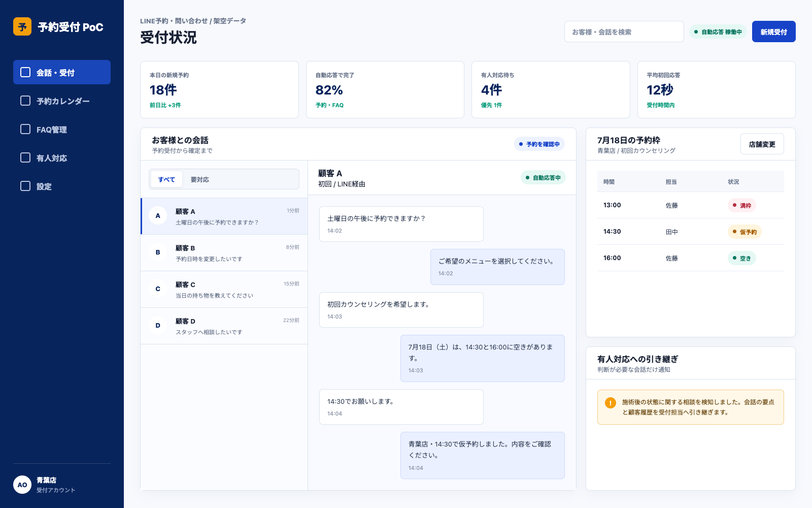Select the 16:00 空き slot status

(x=742, y=258)
